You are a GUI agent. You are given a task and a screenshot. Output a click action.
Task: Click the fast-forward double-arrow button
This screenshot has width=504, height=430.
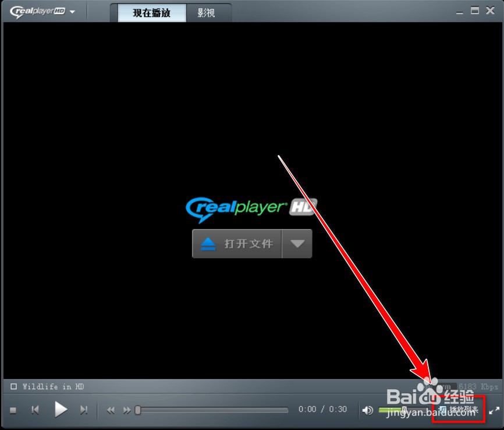tap(127, 410)
